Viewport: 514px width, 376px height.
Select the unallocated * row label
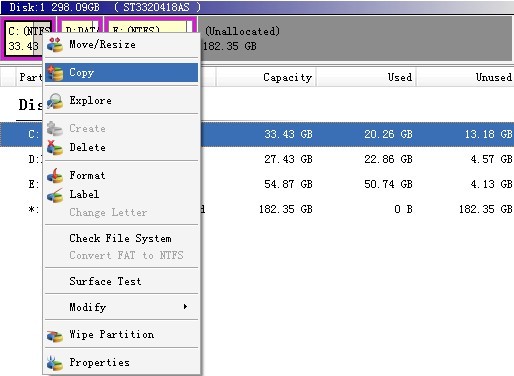[34, 209]
